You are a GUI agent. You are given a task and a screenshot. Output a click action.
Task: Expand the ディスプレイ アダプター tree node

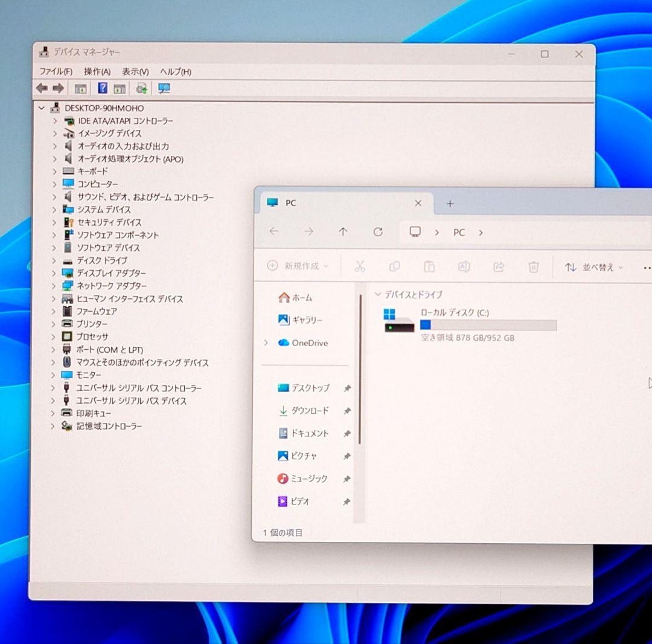coord(55,273)
